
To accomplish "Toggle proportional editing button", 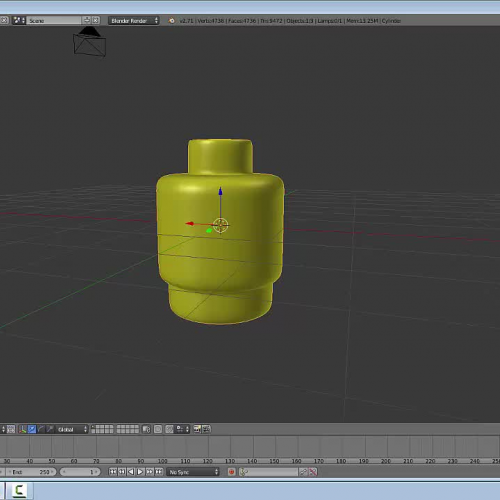I will click(x=158, y=429).
